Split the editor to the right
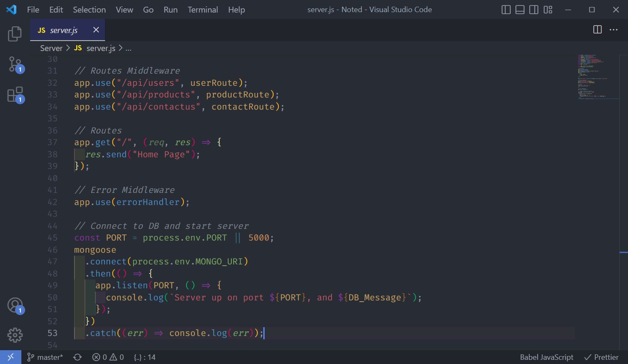The image size is (628, 364). click(597, 30)
